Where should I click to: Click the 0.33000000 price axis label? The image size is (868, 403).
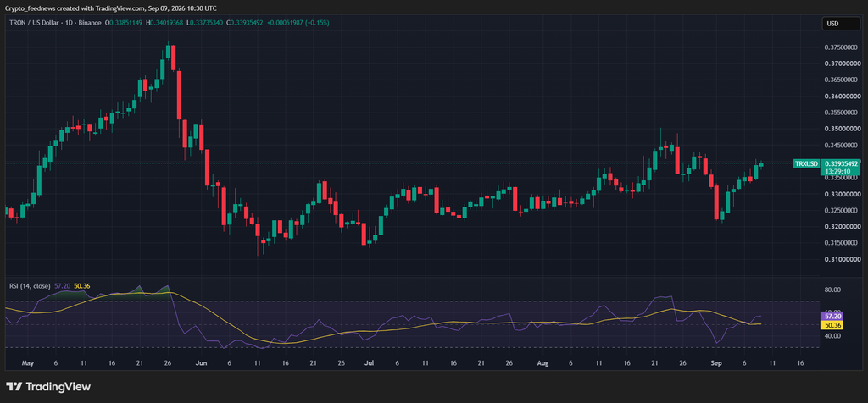[843, 195]
